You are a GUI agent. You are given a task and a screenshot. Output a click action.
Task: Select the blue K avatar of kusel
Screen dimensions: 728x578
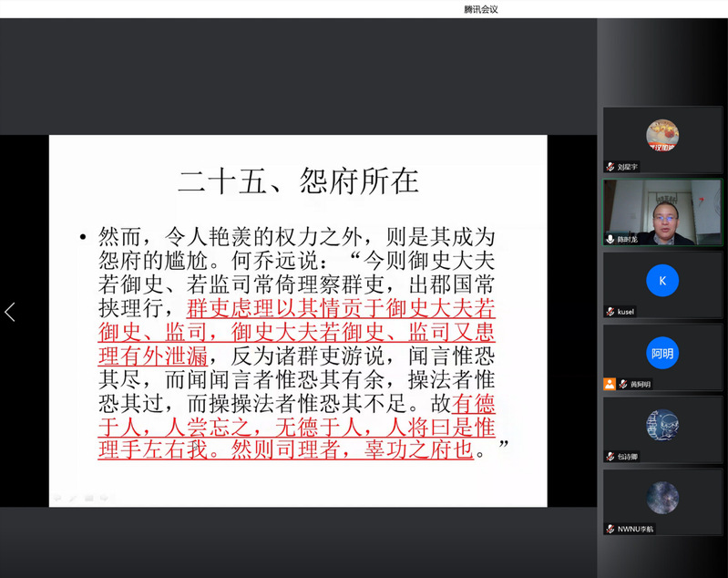coord(662,280)
